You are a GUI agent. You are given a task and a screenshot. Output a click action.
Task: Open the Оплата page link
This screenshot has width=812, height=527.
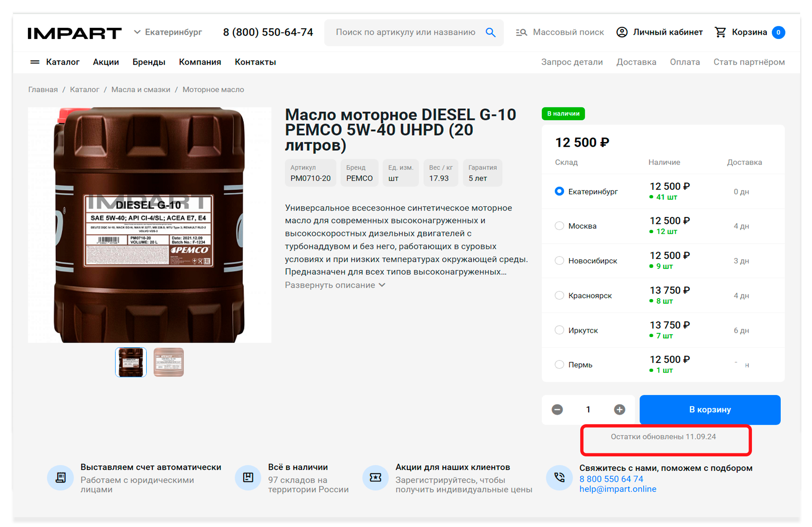point(685,62)
